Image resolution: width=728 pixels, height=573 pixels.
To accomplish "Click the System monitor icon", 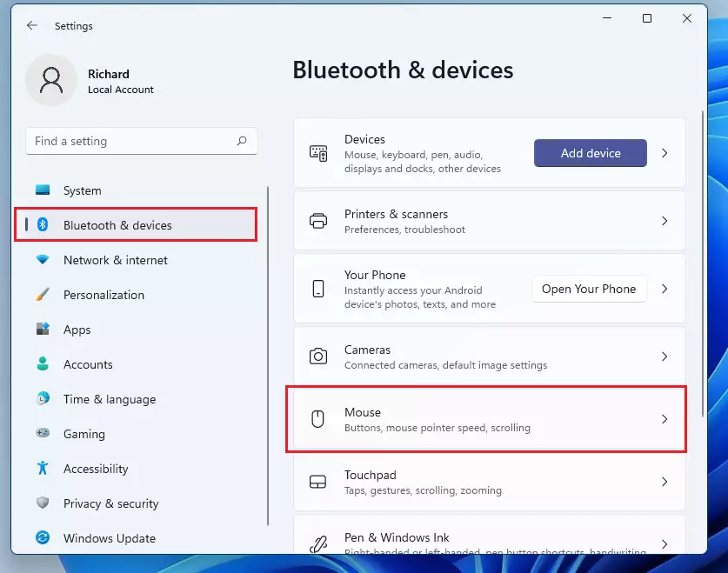I will pos(43,190).
